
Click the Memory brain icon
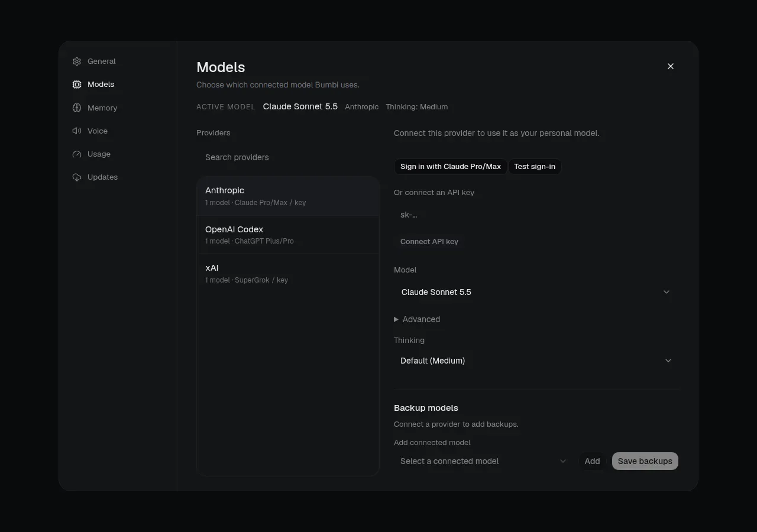point(77,108)
